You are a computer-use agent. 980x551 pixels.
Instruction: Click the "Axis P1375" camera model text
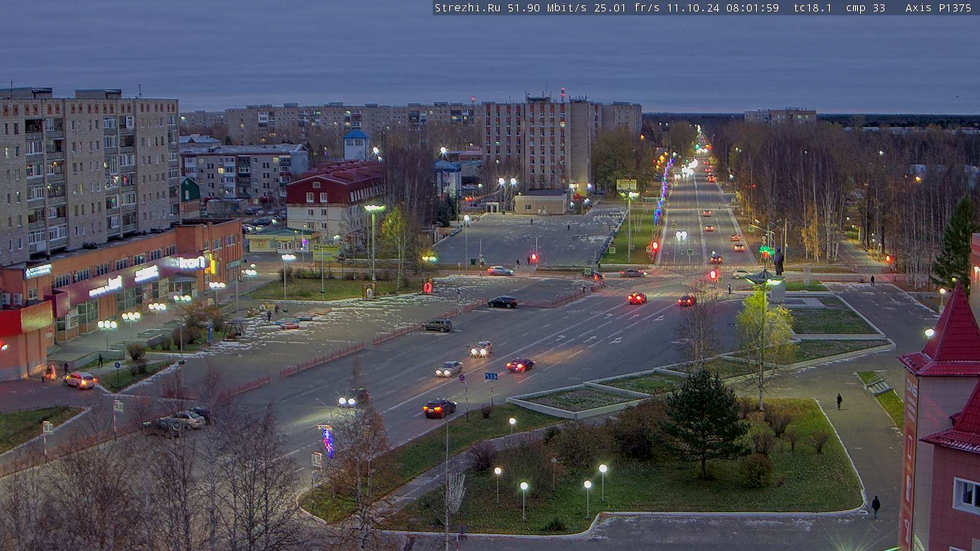tap(939, 8)
